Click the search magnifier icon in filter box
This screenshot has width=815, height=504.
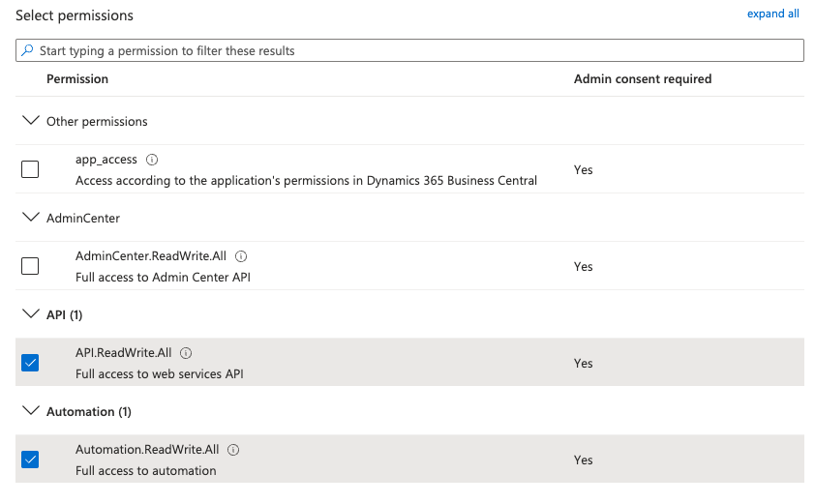click(27, 50)
